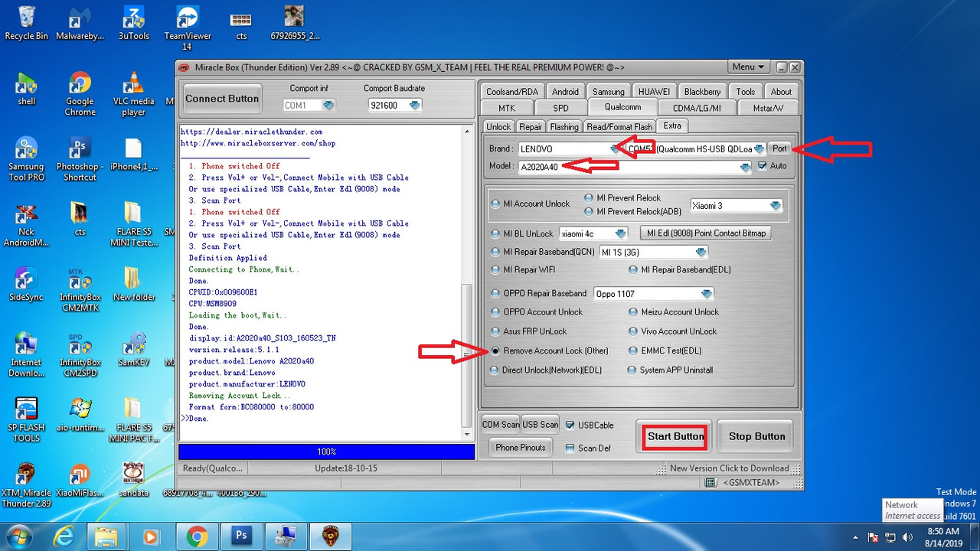The height and width of the screenshot is (551, 980).
Task: Open Recycle Bin desktop icon
Action: (x=26, y=23)
